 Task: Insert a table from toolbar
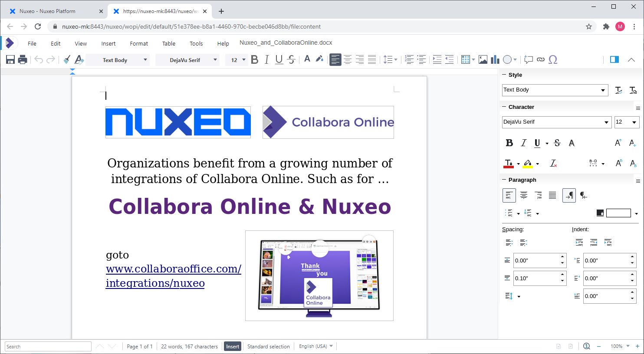466,60
